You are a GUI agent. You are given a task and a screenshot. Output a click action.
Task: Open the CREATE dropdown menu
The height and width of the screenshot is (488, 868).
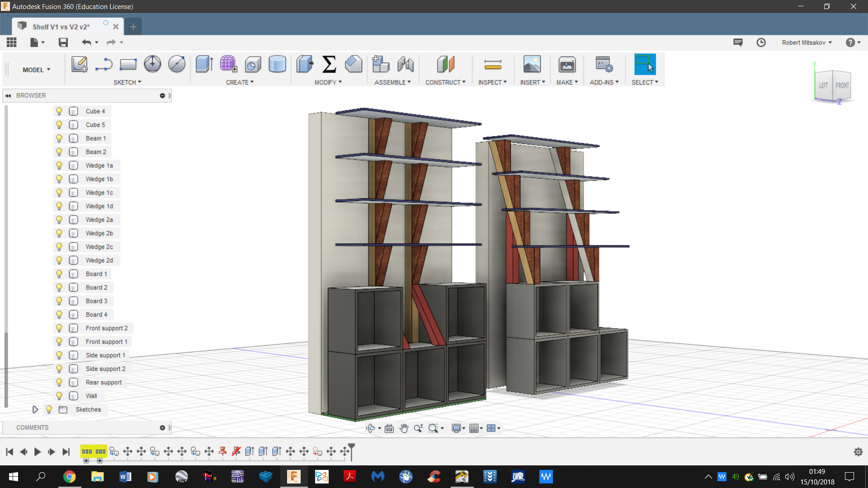coord(240,82)
